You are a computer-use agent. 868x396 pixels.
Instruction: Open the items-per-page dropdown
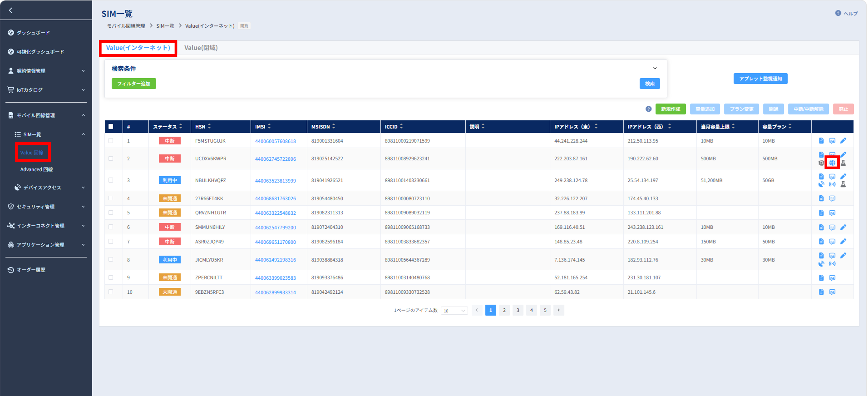[454, 310]
